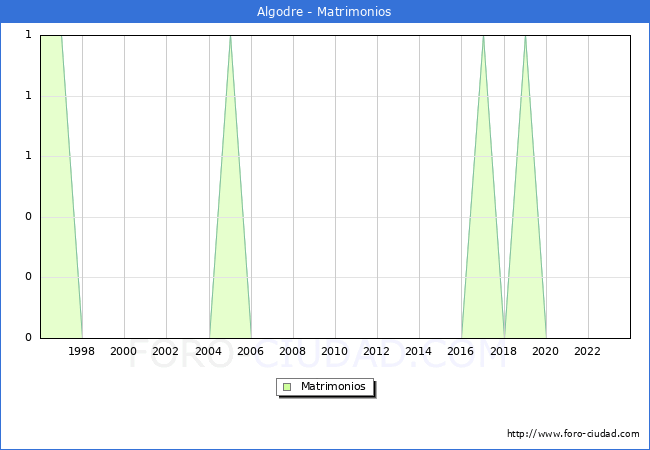Click the green Matrimonios legend swatch
The height and width of the screenshot is (450, 650).
287,387
